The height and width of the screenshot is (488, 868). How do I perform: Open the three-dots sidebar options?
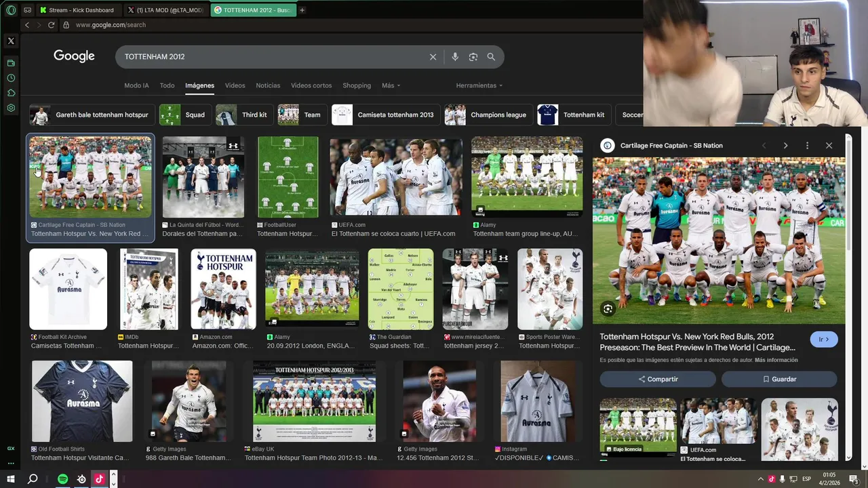11,463
